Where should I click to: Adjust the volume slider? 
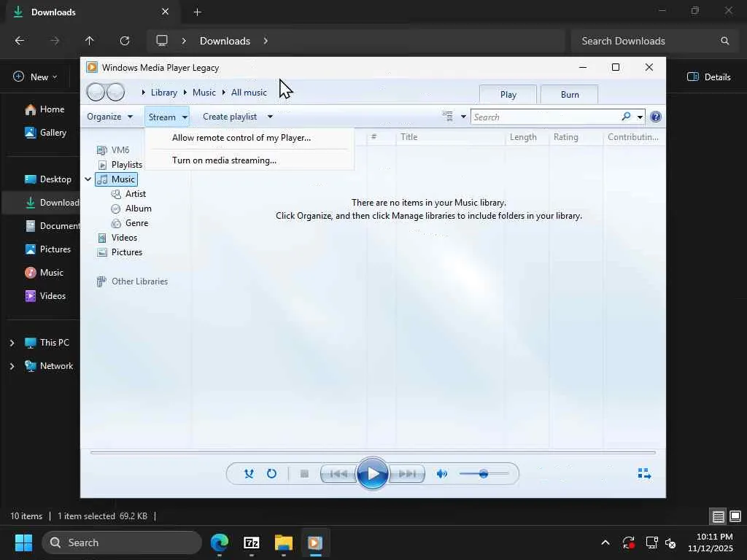pos(484,473)
